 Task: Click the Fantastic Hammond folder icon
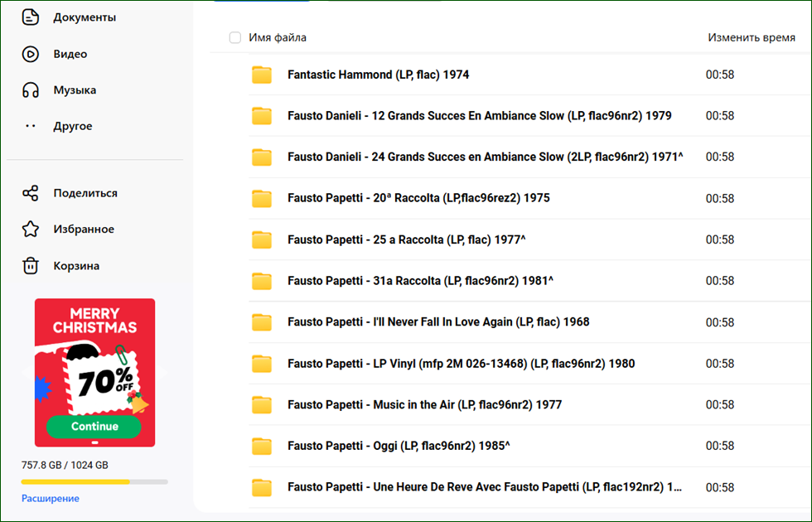pyautogui.click(x=262, y=75)
